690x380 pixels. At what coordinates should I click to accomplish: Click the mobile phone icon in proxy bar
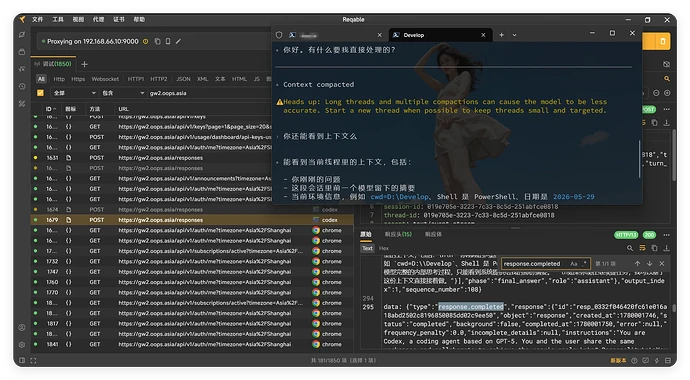point(168,41)
